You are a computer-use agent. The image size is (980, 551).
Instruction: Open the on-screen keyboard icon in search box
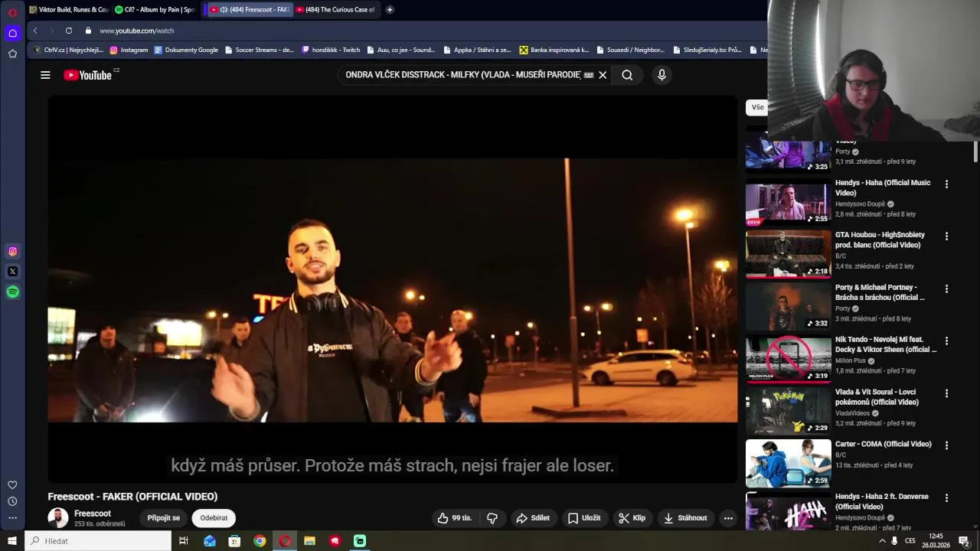589,75
